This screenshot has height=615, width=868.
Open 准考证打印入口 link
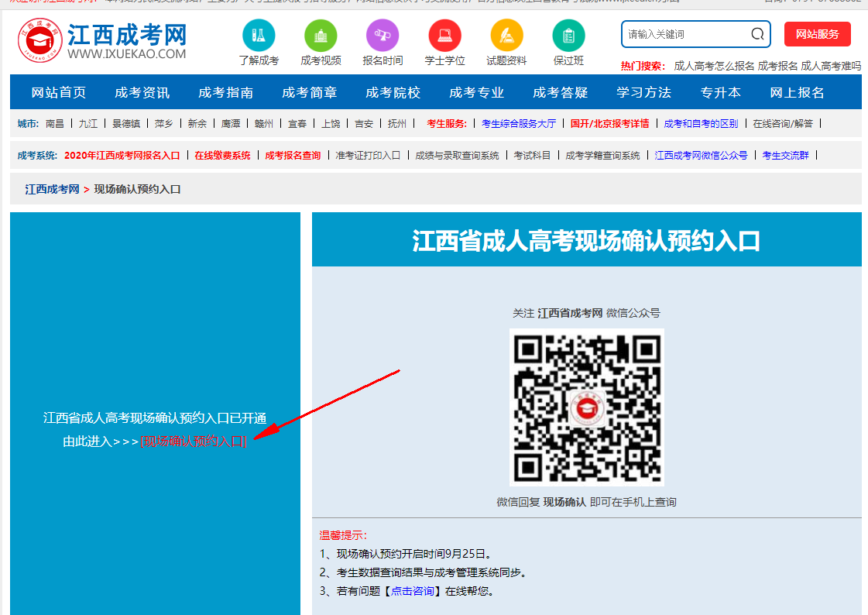(368, 156)
